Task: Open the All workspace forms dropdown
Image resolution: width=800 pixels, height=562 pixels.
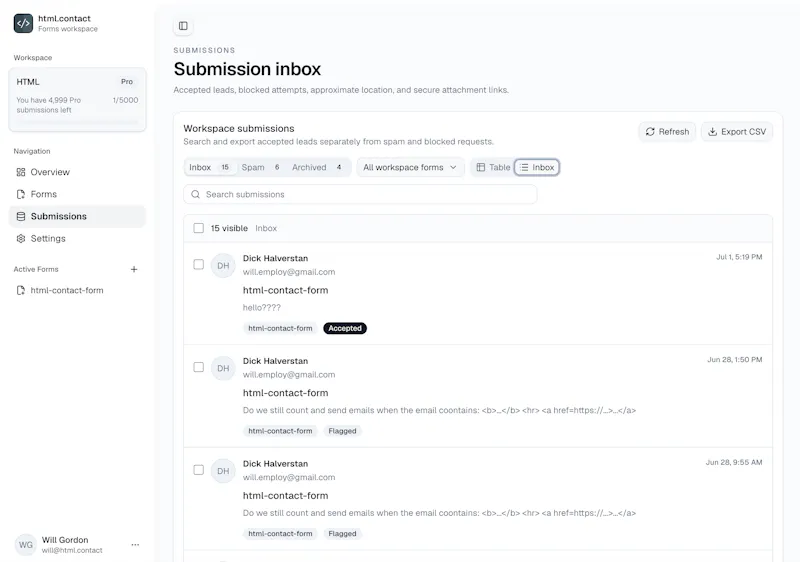Action: pyautogui.click(x=410, y=167)
